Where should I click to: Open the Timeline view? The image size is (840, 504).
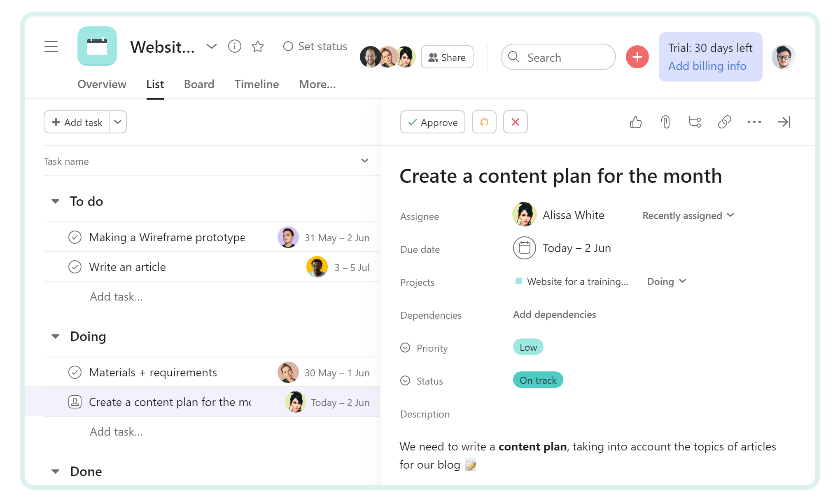coord(256,84)
